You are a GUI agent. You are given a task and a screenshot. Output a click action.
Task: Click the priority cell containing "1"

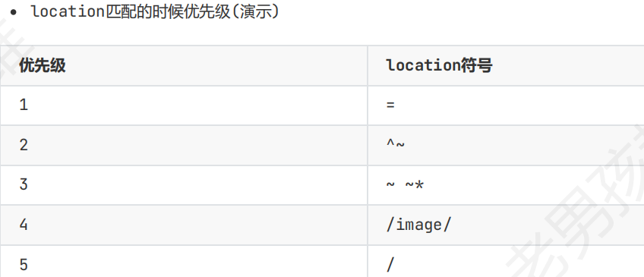coord(184,105)
